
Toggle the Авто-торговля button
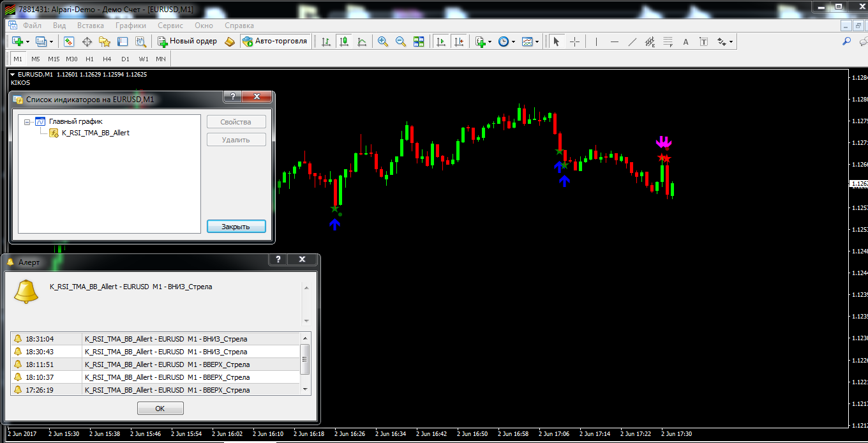click(x=275, y=41)
